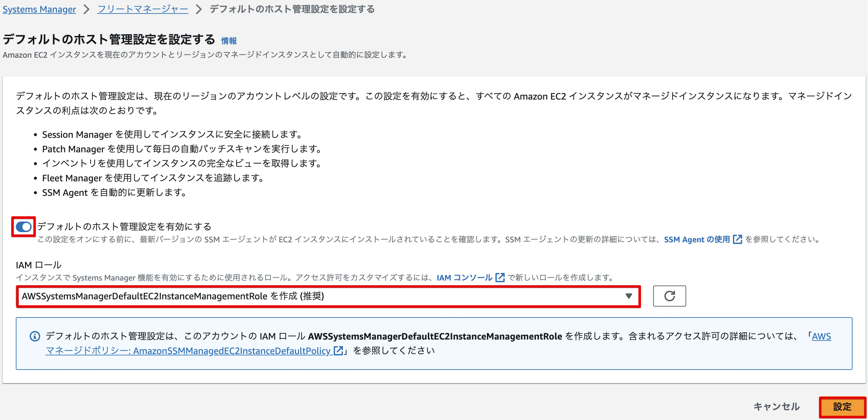868x420 pixels.
Task: Open the 情報 info link beside the title
Action: [229, 41]
